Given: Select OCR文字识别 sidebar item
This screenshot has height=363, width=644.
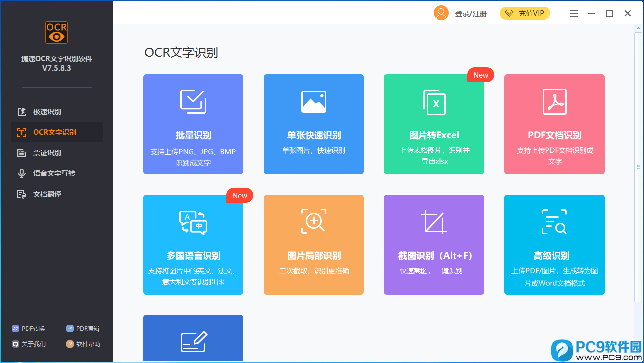Looking at the screenshot, I should pos(57,132).
